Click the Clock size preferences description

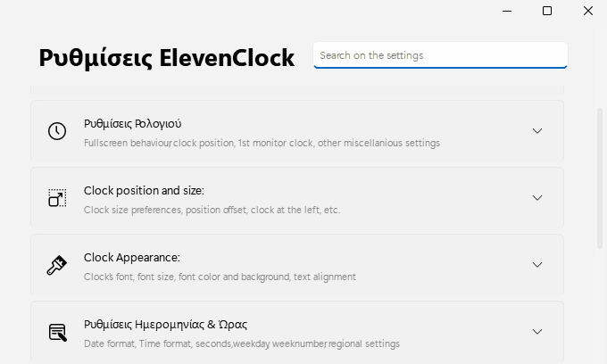[x=212, y=210]
